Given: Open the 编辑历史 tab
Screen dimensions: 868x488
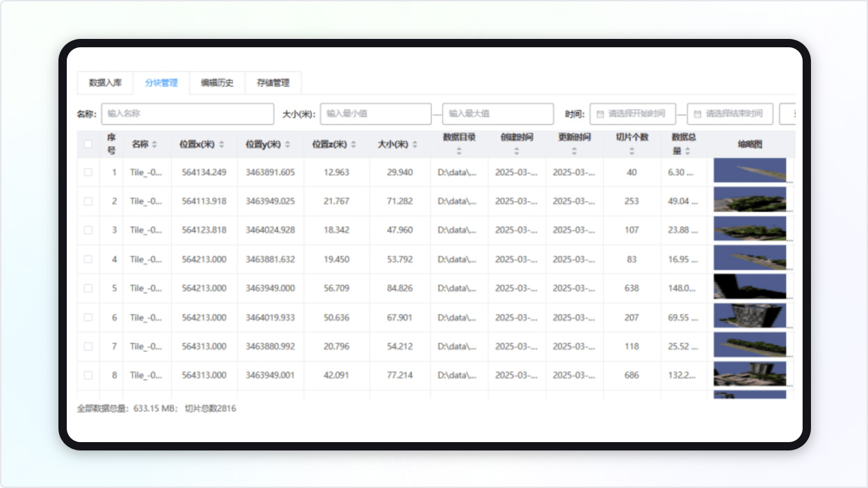Looking at the screenshot, I should click(217, 83).
